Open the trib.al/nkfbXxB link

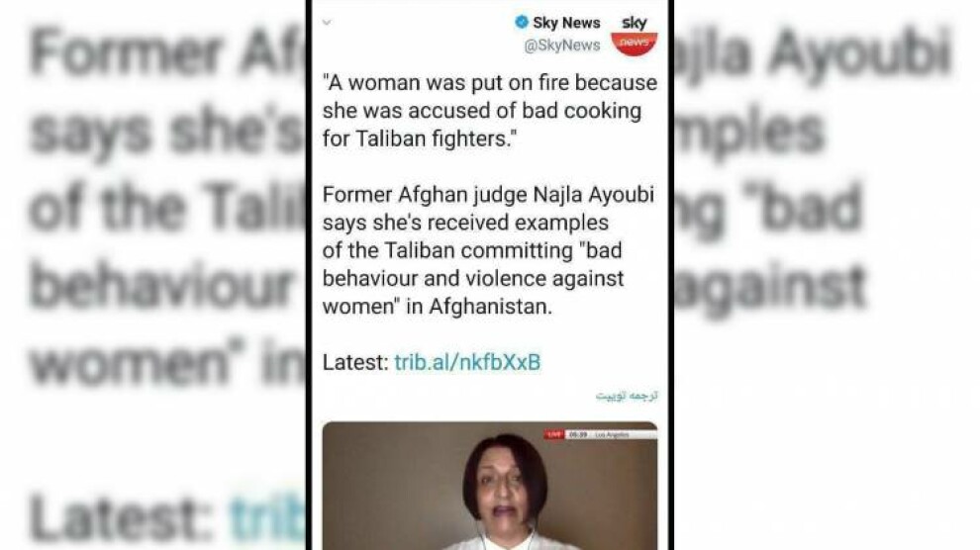[467, 362]
